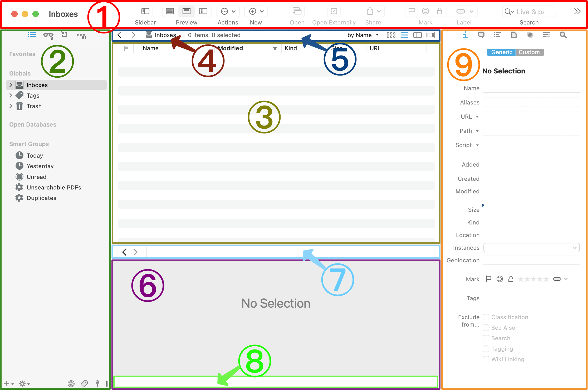The width and height of the screenshot is (588, 390).
Task: Expand the Inboxes item in sidebar
Action: [x=9, y=85]
